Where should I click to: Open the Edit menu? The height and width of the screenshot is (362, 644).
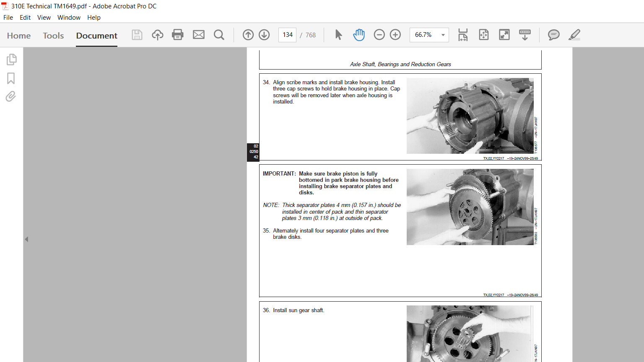pyautogui.click(x=25, y=18)
